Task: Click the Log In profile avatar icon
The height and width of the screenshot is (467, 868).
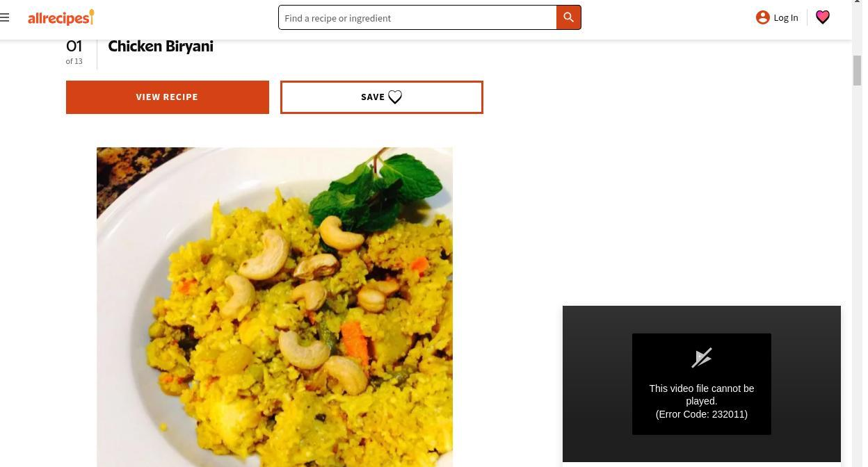Action: (763, 17)
